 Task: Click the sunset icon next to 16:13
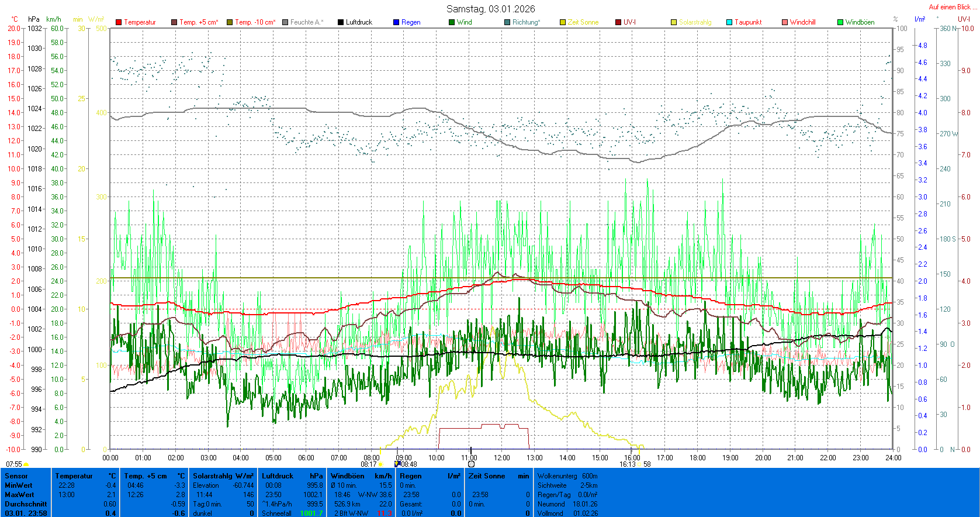[639, 464]
